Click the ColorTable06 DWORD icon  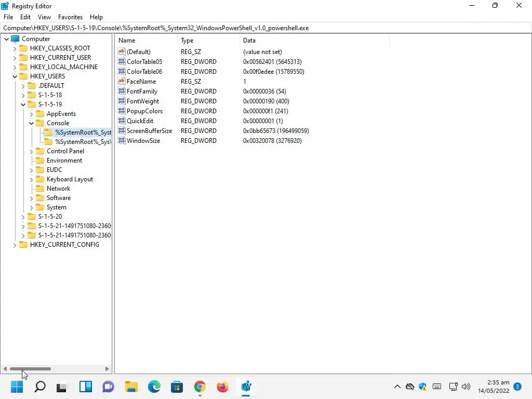click(122, 71)
